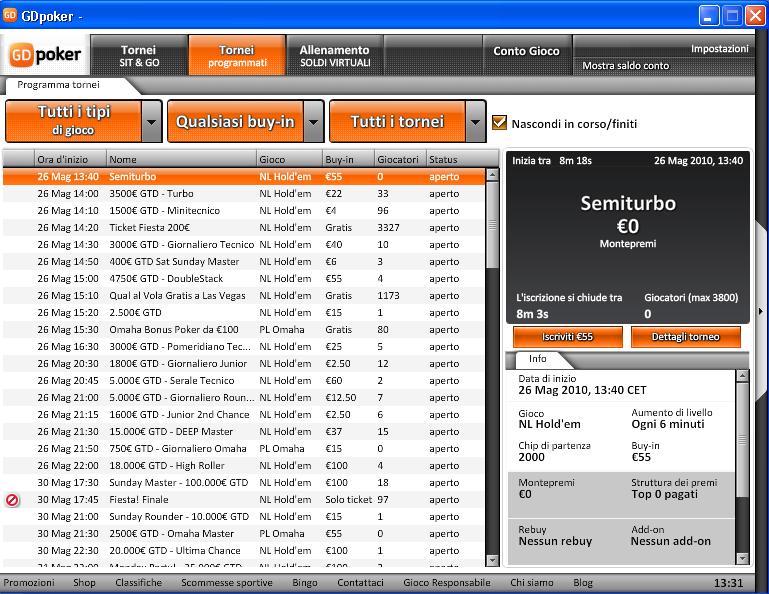769x594 pixels.
Task: Open Classifiche in the bottom bar
Action: click(x=139, y=583)
